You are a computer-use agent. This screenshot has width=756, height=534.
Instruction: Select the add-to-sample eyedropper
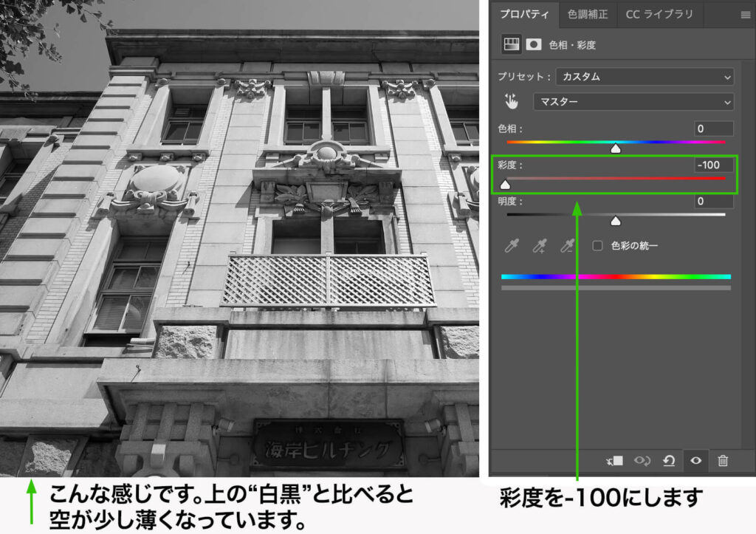[540, 245]
